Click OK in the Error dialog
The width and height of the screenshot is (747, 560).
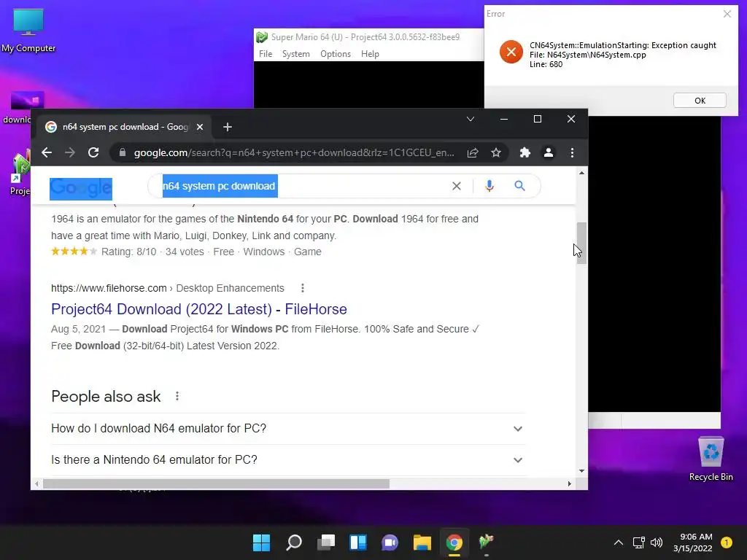pos(700,101)
